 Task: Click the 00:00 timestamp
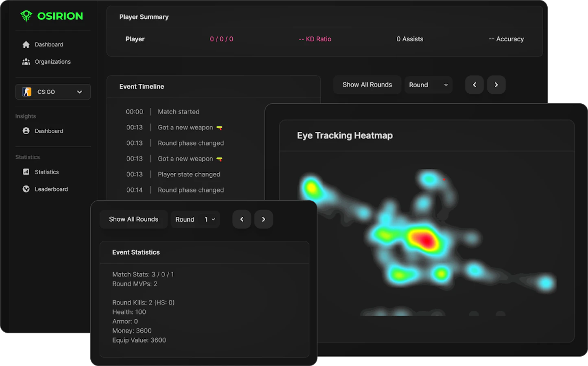tap(134, 112)
